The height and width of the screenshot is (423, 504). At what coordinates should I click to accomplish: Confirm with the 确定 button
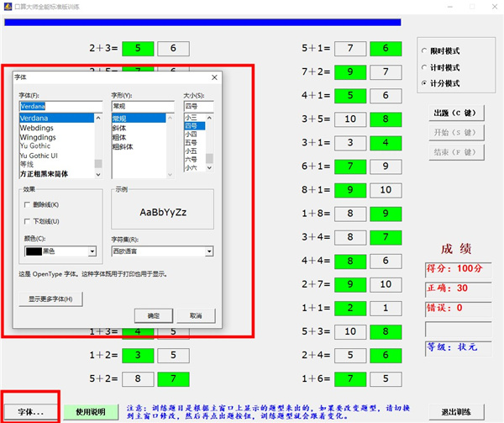coord(153,315)
